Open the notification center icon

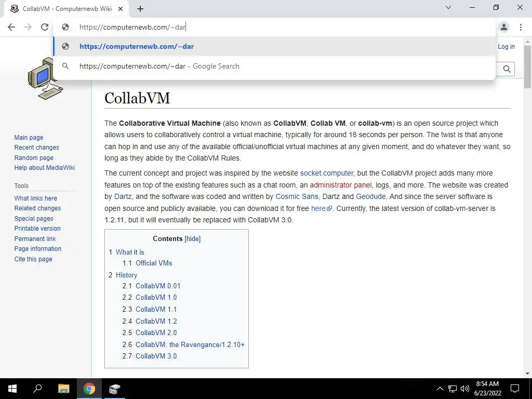[515, 389]
